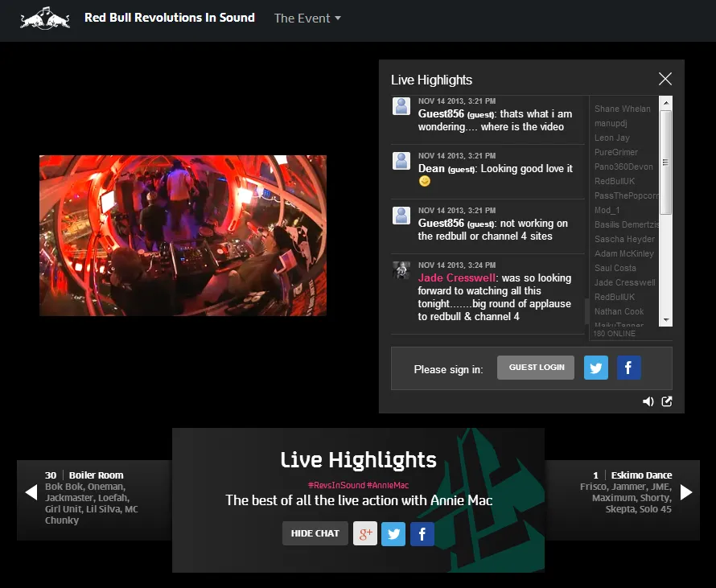This screenshot has height=588, width=716.
Task: Click the Red Bull logo icon
Action: (x=45, y=19)
